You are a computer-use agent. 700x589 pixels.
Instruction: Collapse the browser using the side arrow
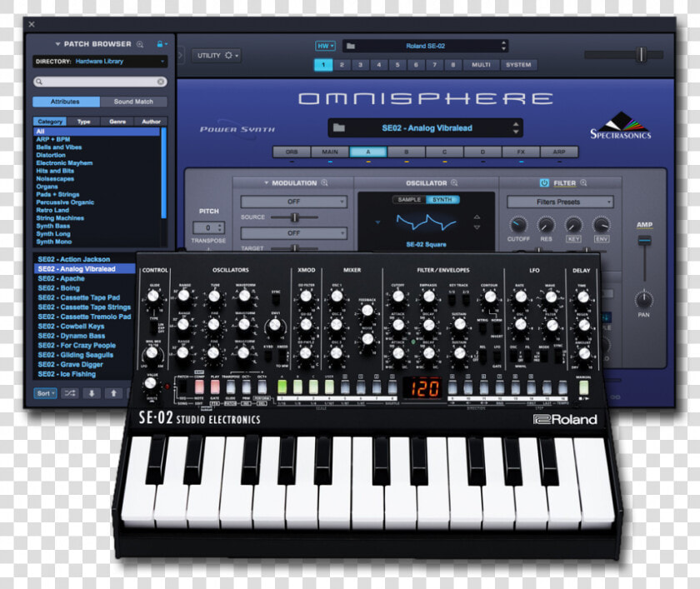(180, 55)
